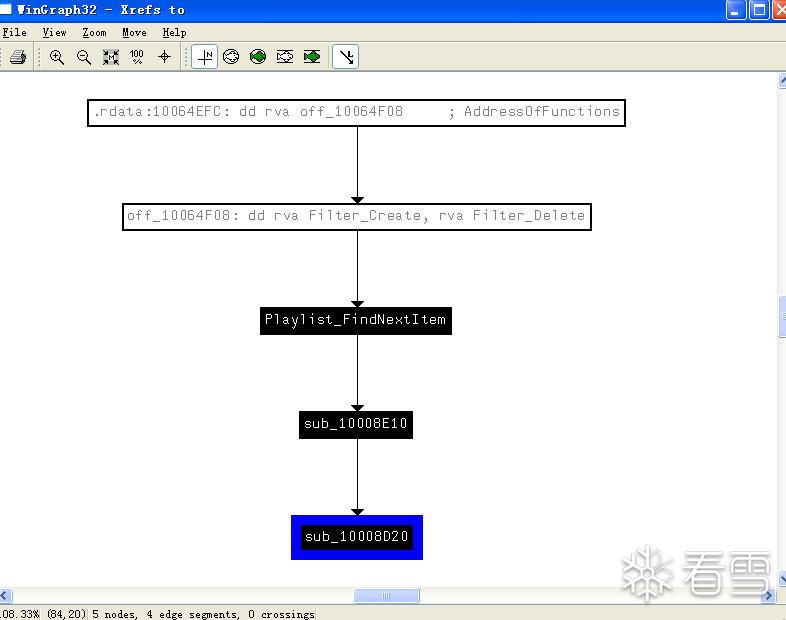Open the Move menu
The image size is (786, 620).
134,33
